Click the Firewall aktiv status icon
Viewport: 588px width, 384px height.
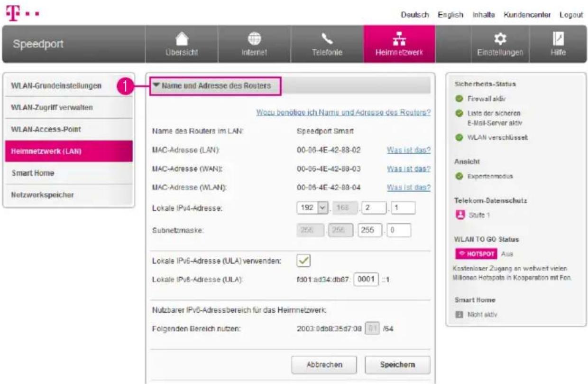459,99
